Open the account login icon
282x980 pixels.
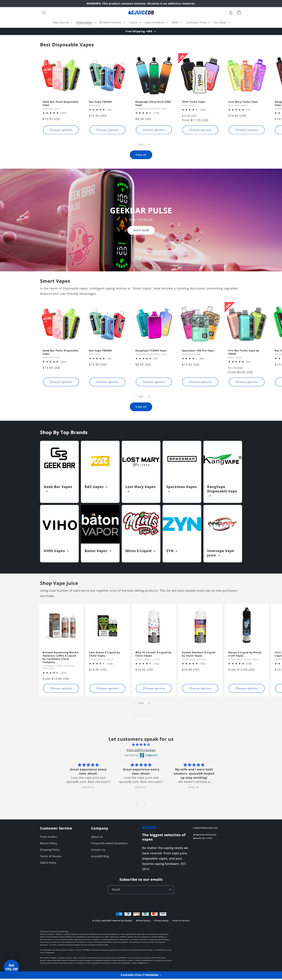coord(230,13)
